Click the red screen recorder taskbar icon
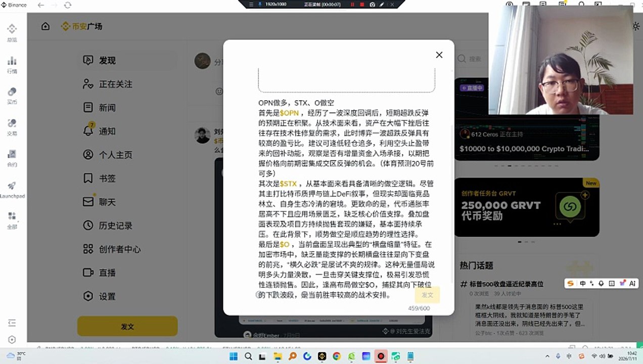Viewport: 643px width, 364px height. point(381,356)
